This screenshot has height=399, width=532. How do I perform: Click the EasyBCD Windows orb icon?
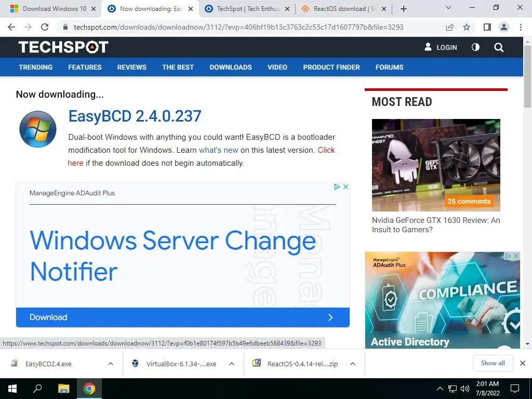point(37,129)
